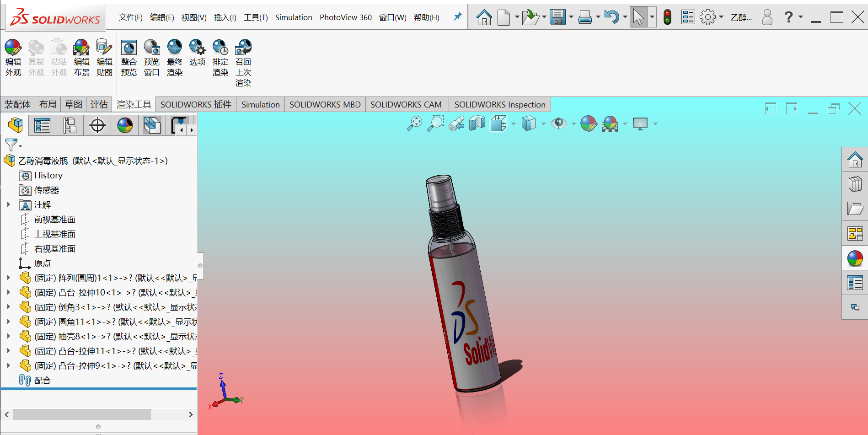Click the 编辑外观 (Edit Appearance) icon
Screen dimensions: 868x435
pos(13,57)
